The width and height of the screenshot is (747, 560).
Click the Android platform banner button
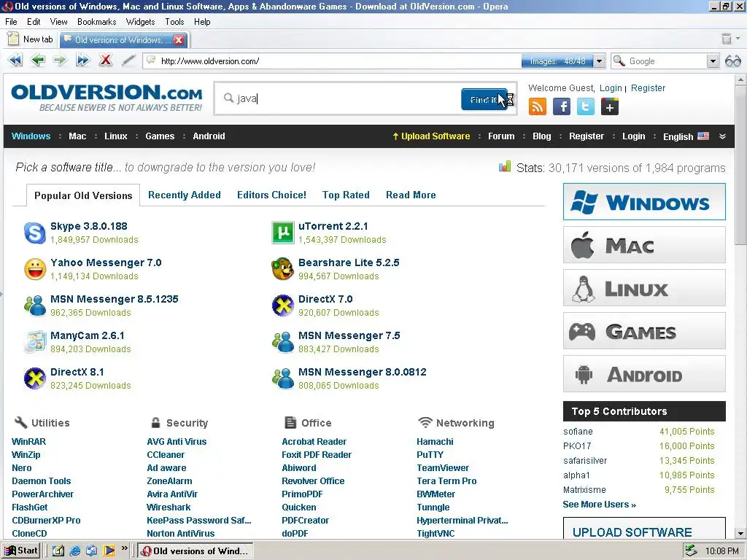click(x=644, y=374)
